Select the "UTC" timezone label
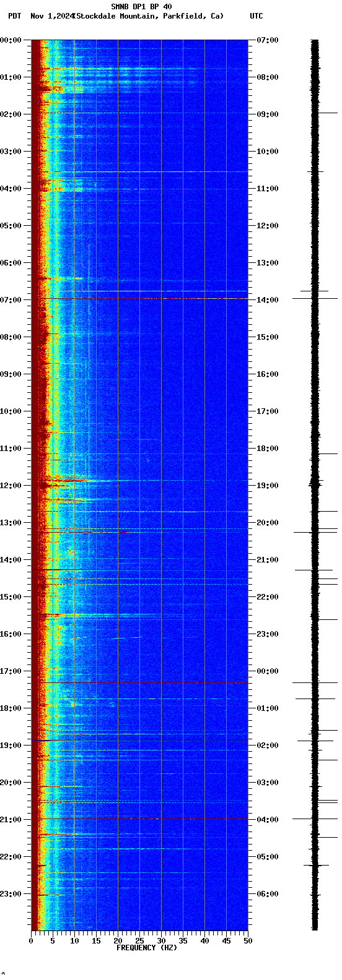The height and width of the screenshot is (980, 342). point(256,16)
